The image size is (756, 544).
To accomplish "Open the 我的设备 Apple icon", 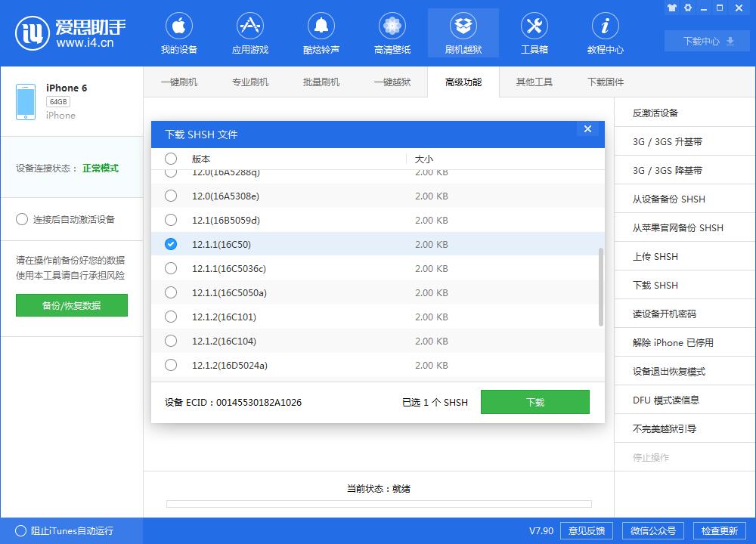I will coord(178,26).
